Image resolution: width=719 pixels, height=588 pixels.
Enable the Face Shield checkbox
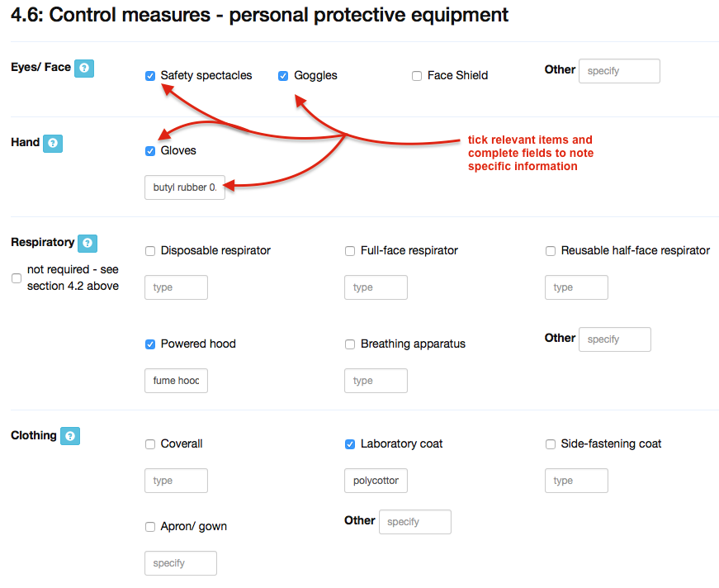pyautogui.click(x=417, y=76)
